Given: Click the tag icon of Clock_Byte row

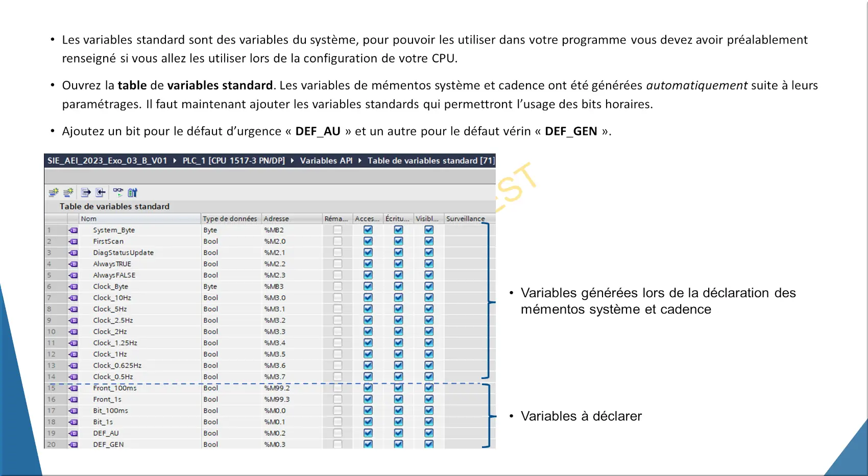Looking at the screenshot, I should pos(74,287).
